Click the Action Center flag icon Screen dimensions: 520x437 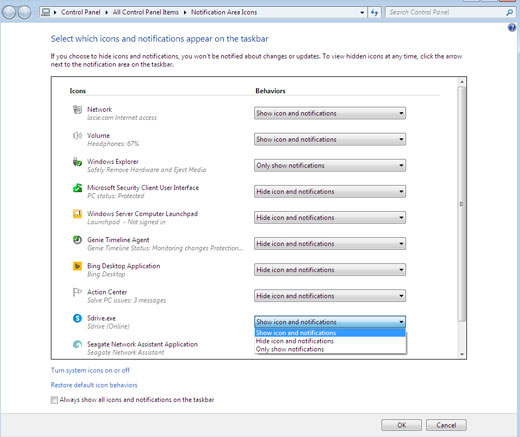click(x=77, y=292)
